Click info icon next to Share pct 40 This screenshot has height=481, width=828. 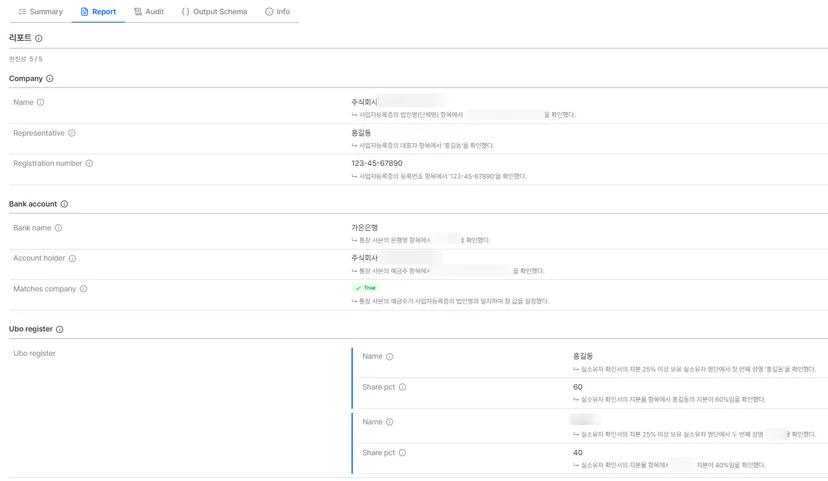tap(402, 452)
